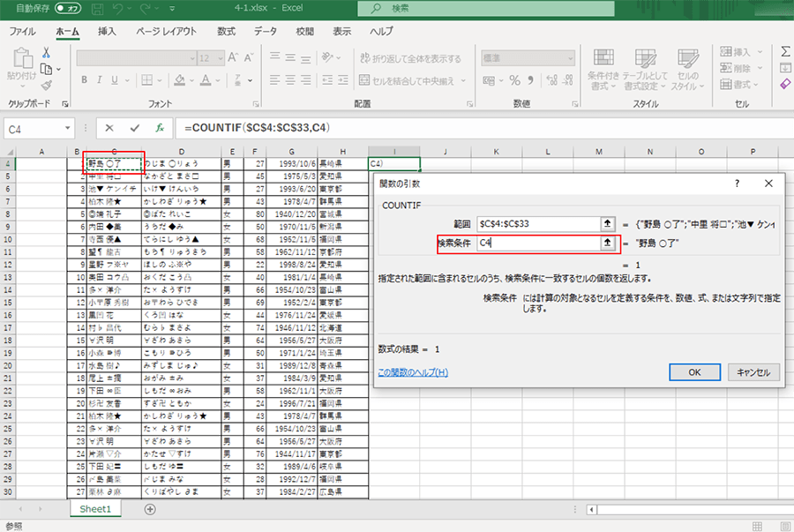Screen dimensions: 794x532
Task: Open the font name combo box
Action: click(136, 58)
